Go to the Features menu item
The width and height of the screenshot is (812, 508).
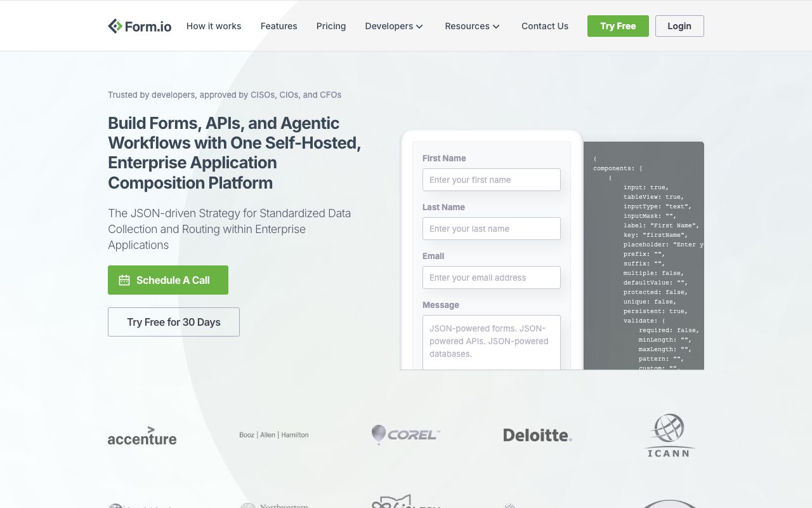[x=278, y=26]
